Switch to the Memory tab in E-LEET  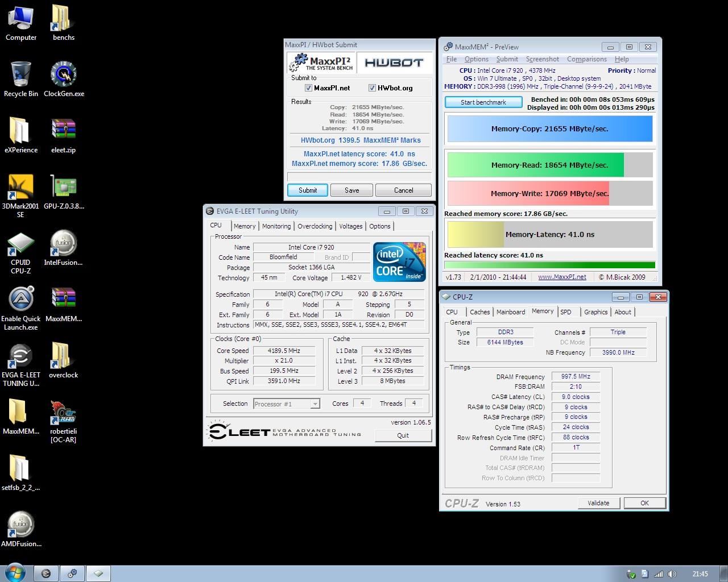click(x=245, y=226)
